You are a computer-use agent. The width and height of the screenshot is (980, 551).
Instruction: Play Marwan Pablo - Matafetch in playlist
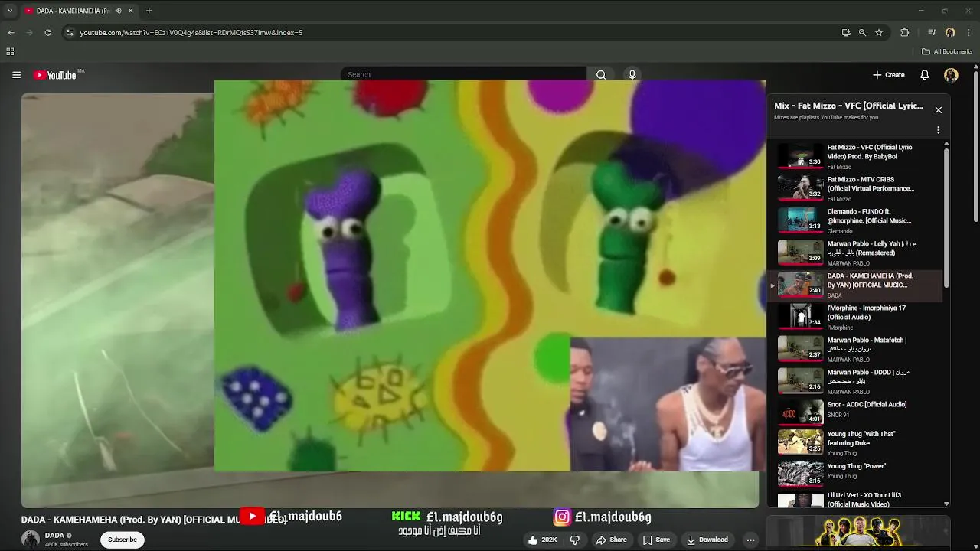click(x=856, y=348)
